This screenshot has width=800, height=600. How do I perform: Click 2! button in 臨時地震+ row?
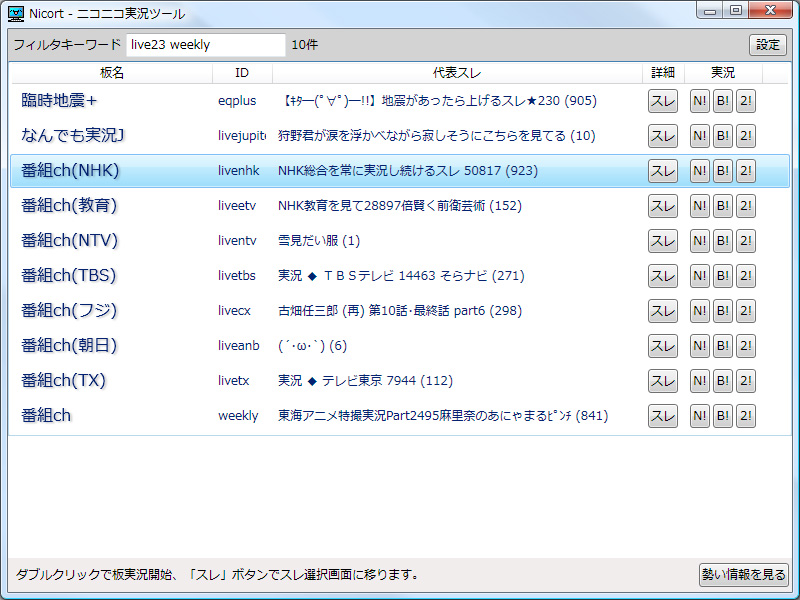pyautogui.click(x=746, y=101)
